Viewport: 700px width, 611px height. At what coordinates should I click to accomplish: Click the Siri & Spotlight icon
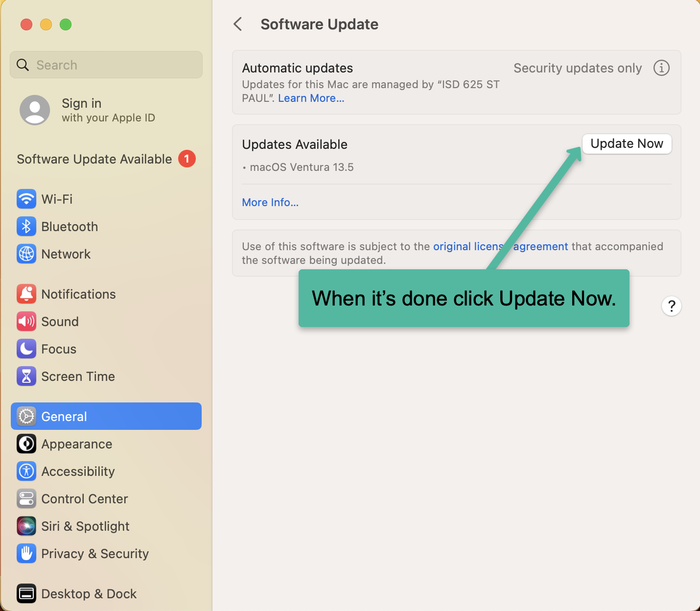point(26,526)
